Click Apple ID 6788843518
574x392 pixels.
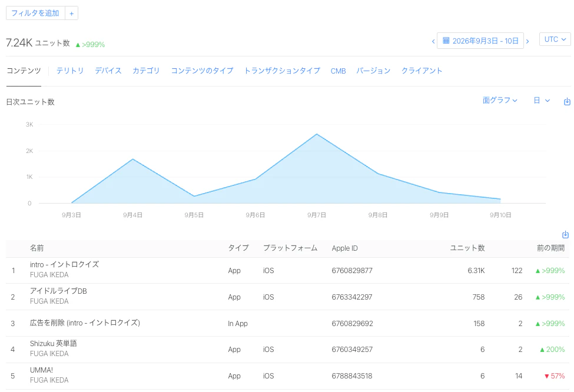(x=352, y=376)
